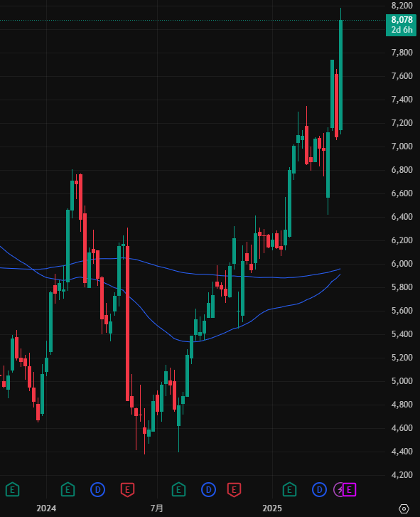Screen dimensions: 420x517
Task: Click the 4,600 price axis label
Action: (402, 427)
